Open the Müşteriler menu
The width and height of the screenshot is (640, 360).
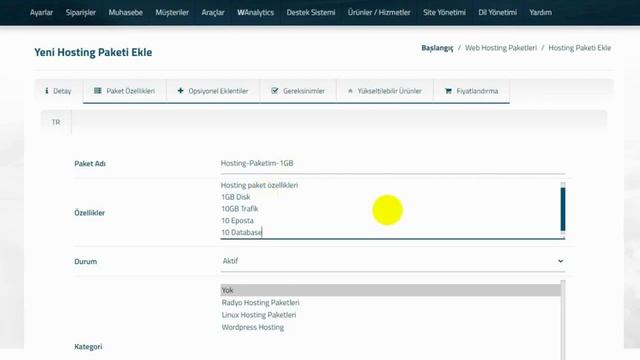(172, 13)
